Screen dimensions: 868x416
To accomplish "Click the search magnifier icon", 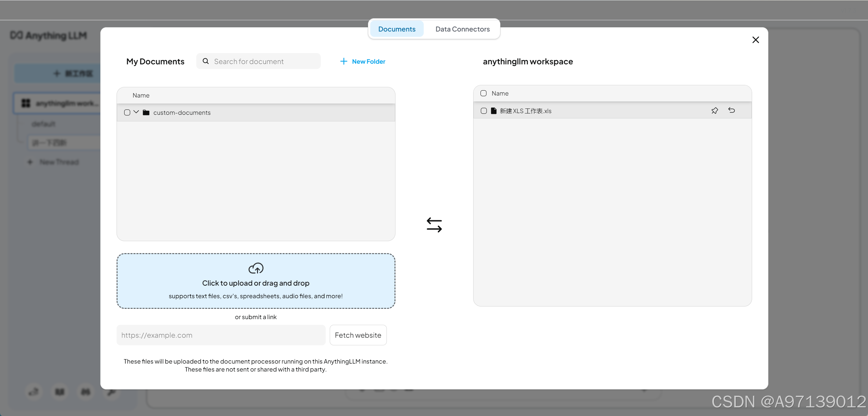I will [206, 61].
